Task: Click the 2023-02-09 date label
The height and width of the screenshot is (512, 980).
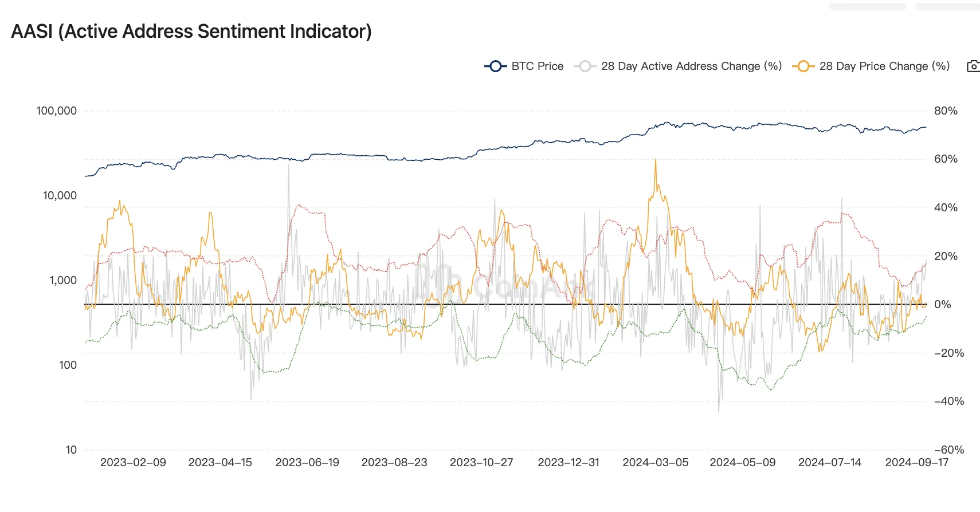Action: (x=133, y=462)
